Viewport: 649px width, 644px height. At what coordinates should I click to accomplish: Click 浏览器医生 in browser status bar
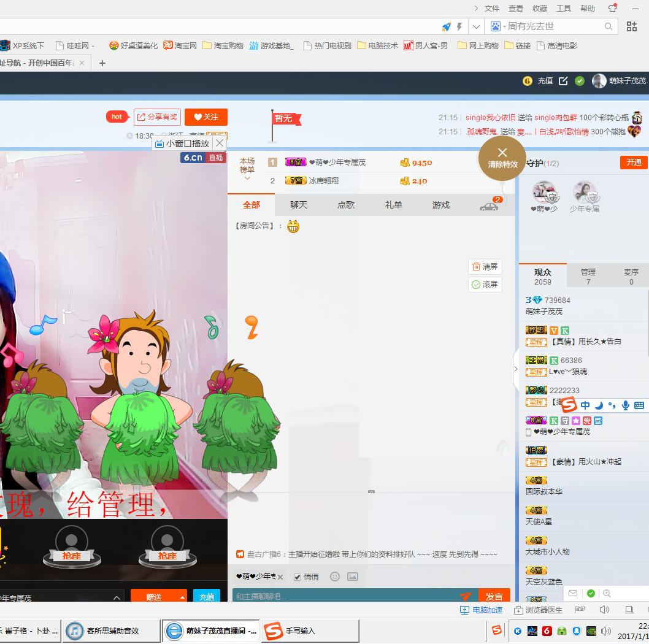[x=538, y=610]
